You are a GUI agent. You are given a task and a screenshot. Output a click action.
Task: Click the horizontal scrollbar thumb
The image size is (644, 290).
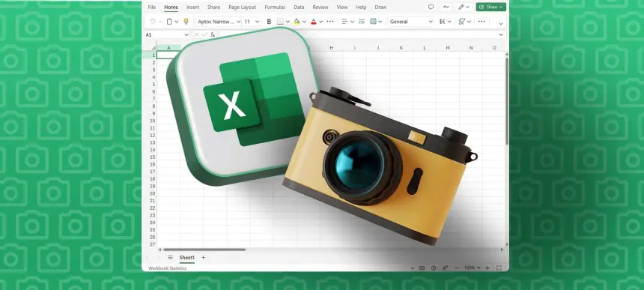tap(204, 250)
